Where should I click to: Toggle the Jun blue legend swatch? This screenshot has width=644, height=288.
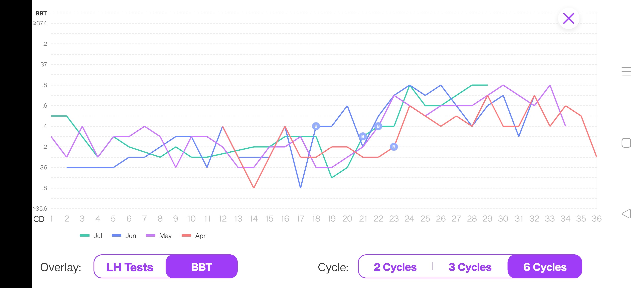click(117, 236)
